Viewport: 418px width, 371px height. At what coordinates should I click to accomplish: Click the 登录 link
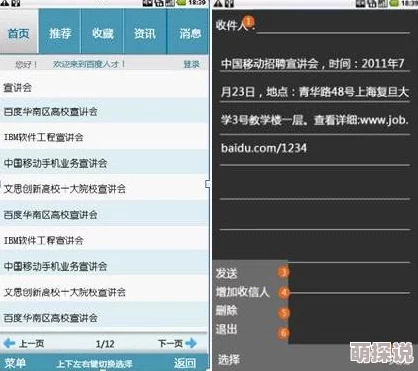click(x=191, y=64)
